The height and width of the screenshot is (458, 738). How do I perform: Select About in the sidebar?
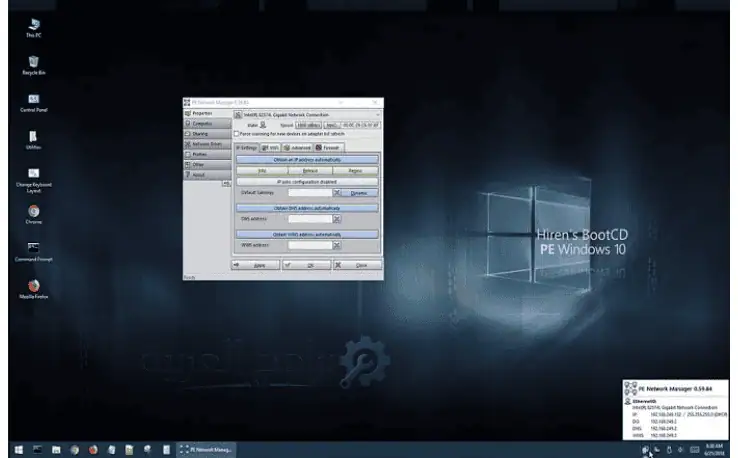click(208, 175)
